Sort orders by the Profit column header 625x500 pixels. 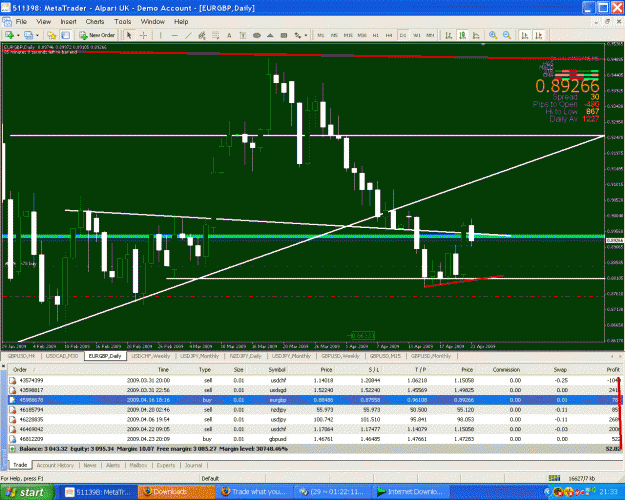[613, 370]
